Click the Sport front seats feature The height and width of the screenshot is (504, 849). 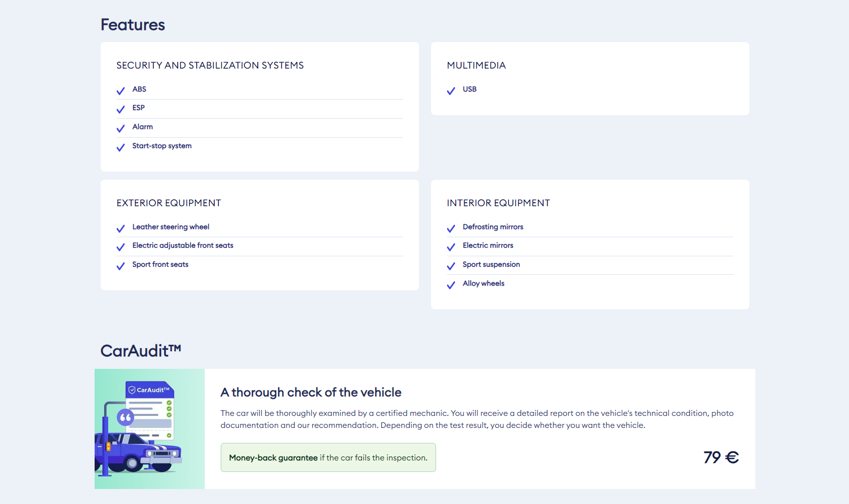(160, 264)
